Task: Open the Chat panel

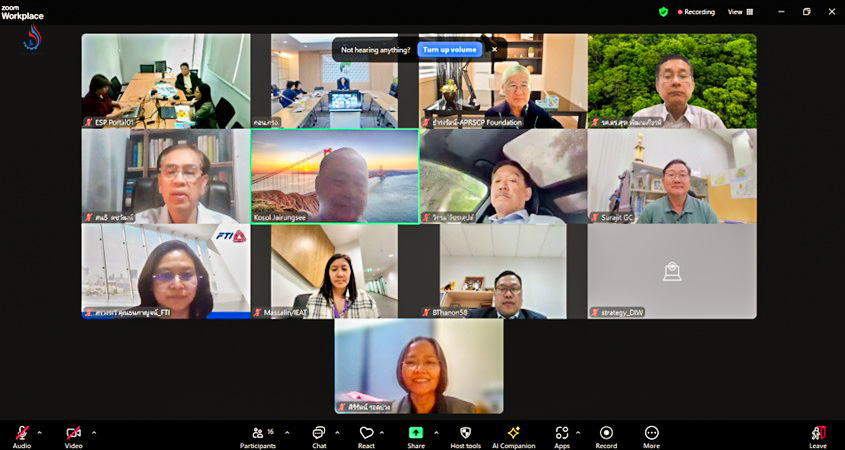Action: pyautogui.click(x=319, y=434)
